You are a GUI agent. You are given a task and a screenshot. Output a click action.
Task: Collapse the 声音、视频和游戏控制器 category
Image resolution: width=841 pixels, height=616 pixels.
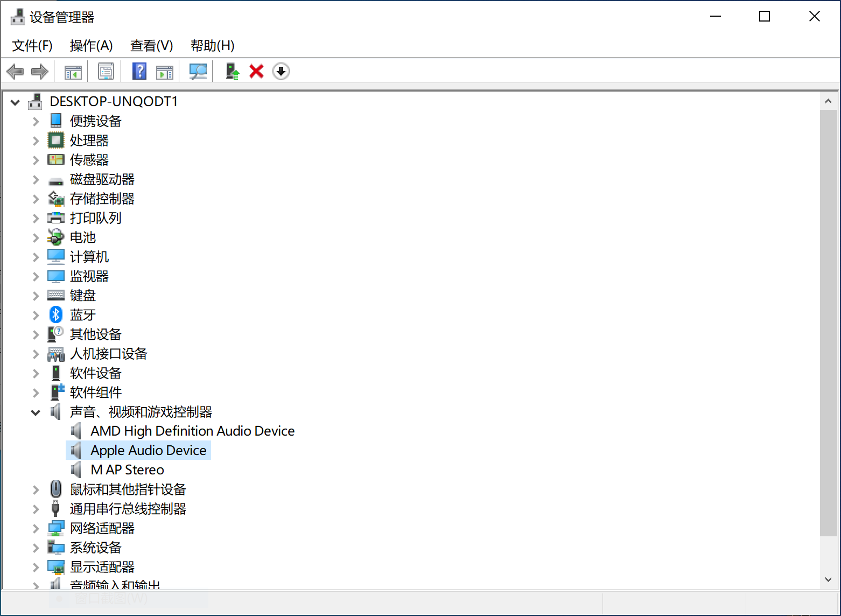coord(36,412)
